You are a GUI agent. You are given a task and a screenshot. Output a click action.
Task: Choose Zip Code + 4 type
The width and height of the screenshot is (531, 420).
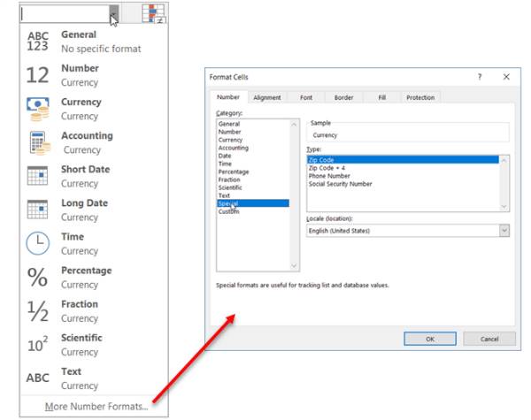[x=403, y=168]
